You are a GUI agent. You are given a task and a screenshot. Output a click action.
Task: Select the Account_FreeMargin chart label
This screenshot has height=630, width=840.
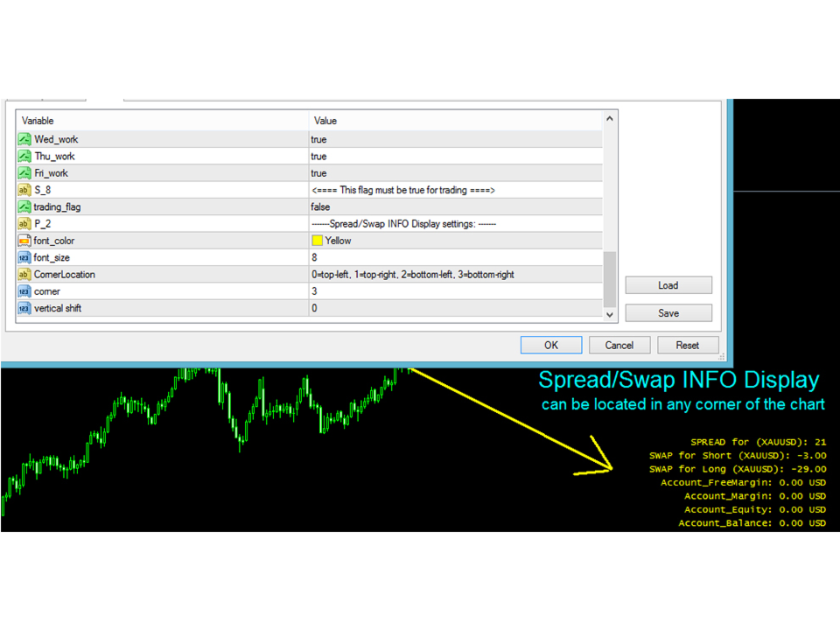click(743, 483)
